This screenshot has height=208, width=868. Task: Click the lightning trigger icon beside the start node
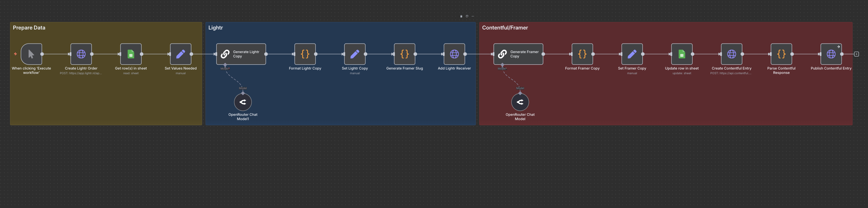[16, 54]
